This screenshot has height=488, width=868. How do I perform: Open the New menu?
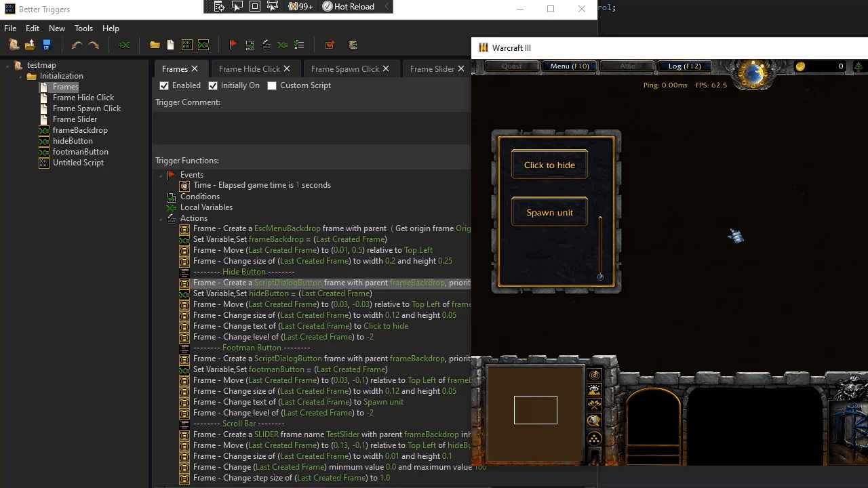[x=57, y=28]
